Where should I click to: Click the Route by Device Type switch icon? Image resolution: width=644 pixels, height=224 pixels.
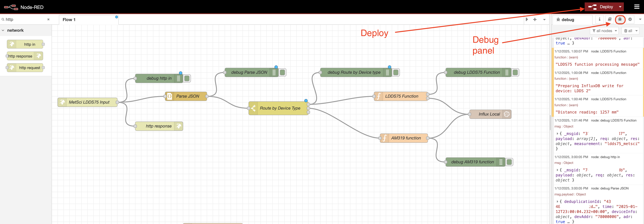[x=253, y=108]
